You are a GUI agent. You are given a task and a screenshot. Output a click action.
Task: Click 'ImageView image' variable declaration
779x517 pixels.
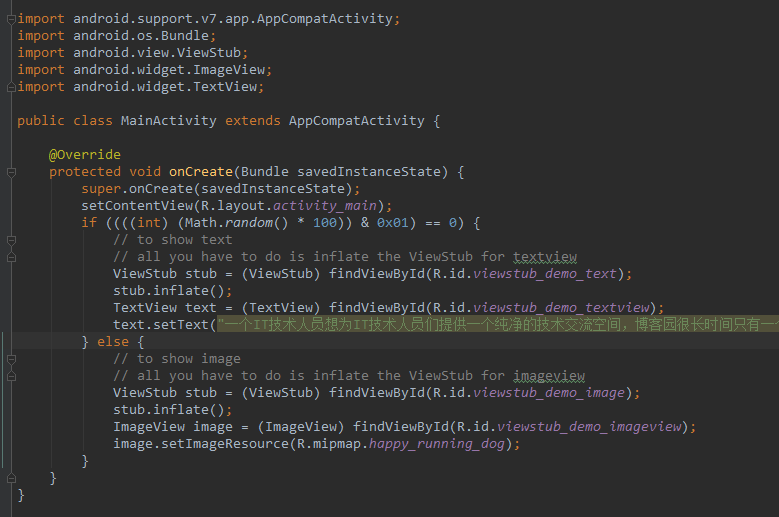(x=173, y=427)
